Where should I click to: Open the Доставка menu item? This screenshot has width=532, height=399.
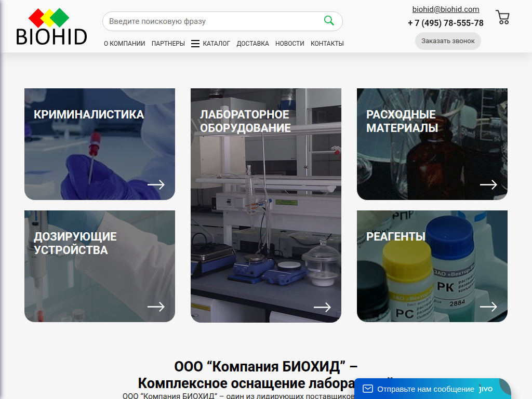click(x=252, y=44)
